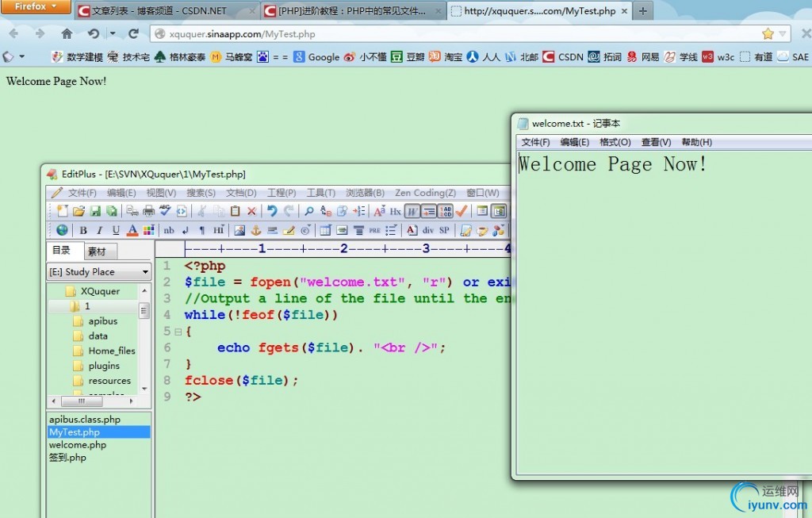Click the Open folder icon in EditPlus
The width and height of the screenshot is (812, 518).
[79, 211]
